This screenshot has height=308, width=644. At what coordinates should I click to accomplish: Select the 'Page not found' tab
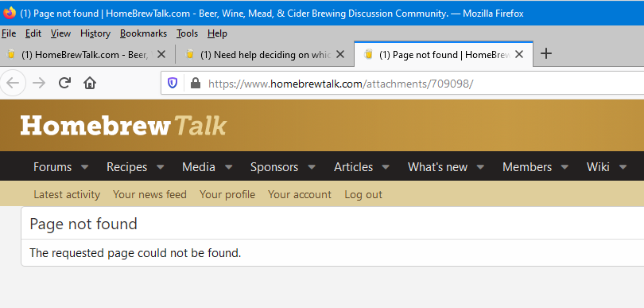click(x=444, y=54)
